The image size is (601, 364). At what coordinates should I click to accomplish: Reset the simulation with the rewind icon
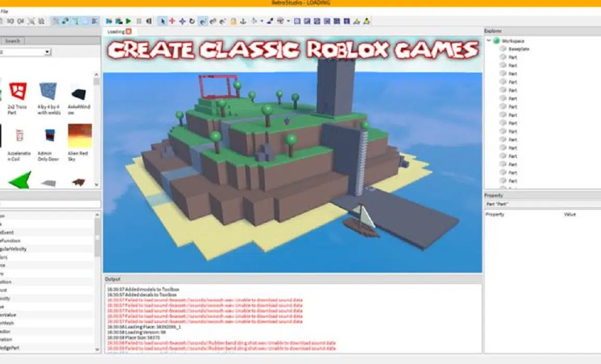tap(149, 21)
